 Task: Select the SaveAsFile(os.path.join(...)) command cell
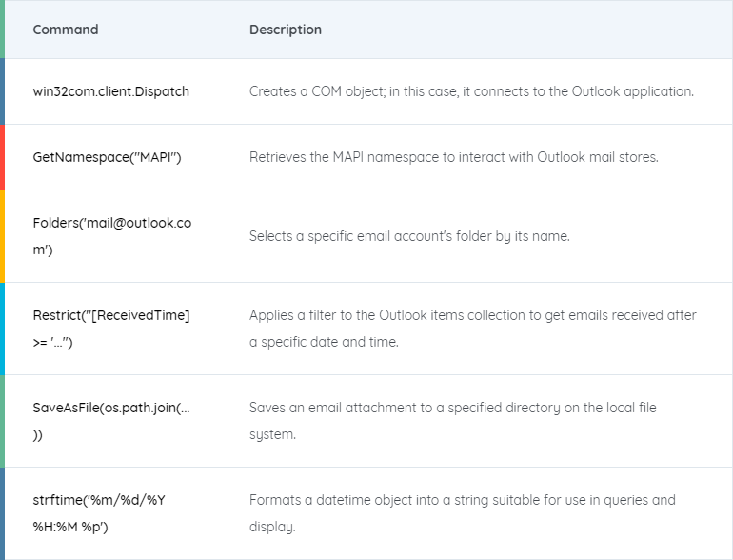[111, 421]
